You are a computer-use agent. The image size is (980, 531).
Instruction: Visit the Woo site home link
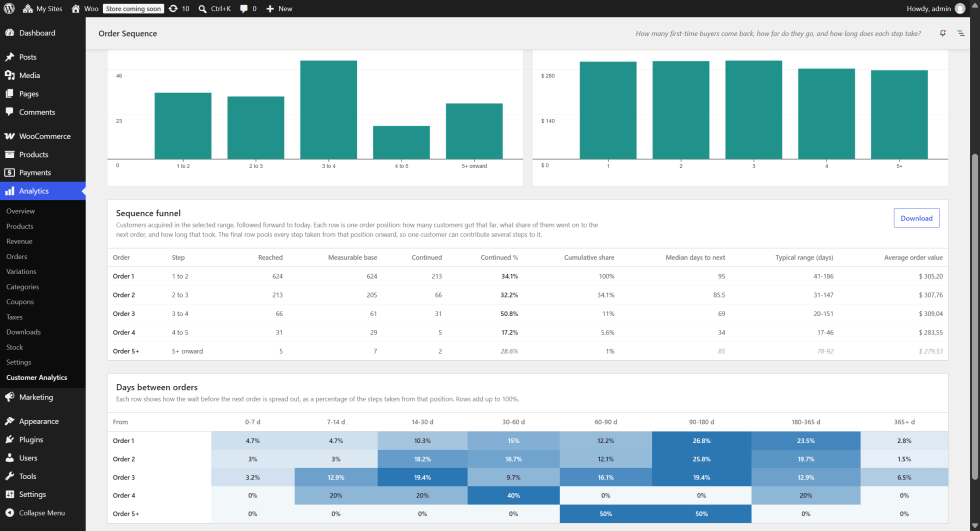[85, 9]
